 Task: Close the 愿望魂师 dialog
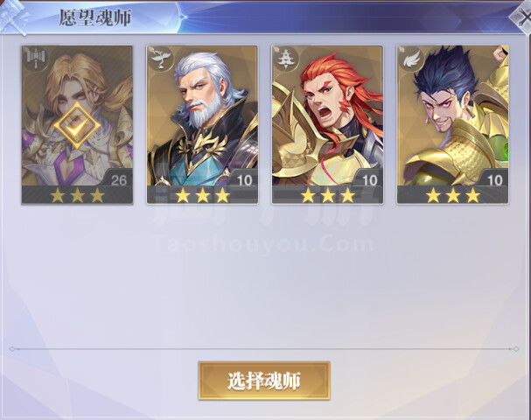point(522,17)
